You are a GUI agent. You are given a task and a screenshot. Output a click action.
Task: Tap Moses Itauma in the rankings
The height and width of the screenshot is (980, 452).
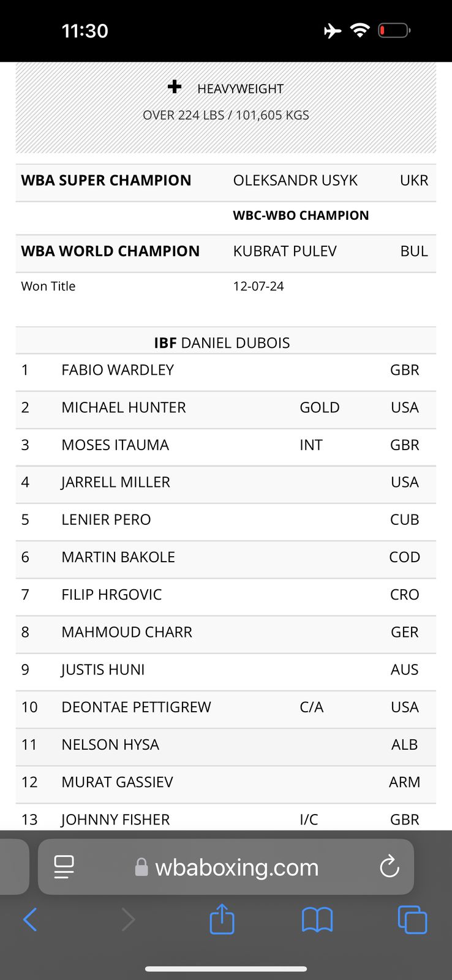point(115,445)
